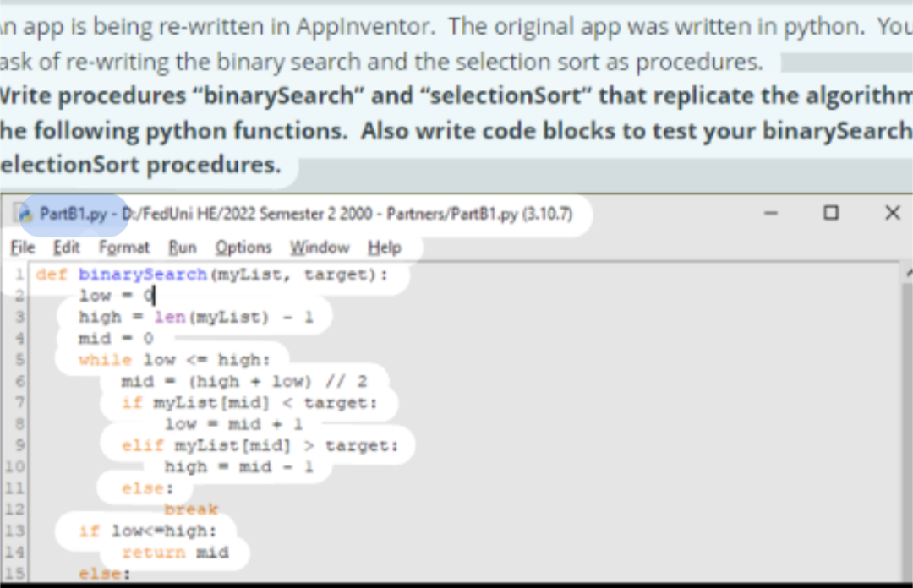Open the Edit menu
Screen dimensions: 913x588
[66, 248]
